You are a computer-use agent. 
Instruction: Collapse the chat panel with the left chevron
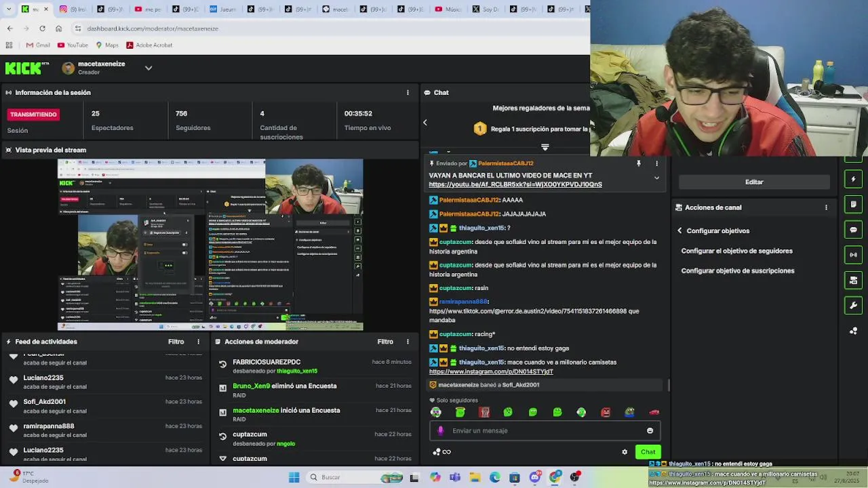click(425, 123)
